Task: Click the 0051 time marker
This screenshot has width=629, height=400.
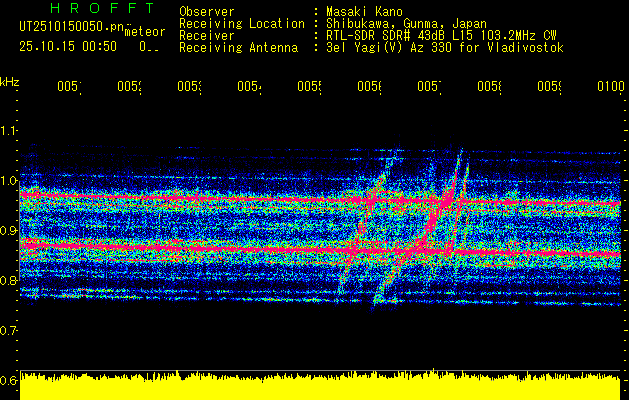Action: click(x=69, y=86)
